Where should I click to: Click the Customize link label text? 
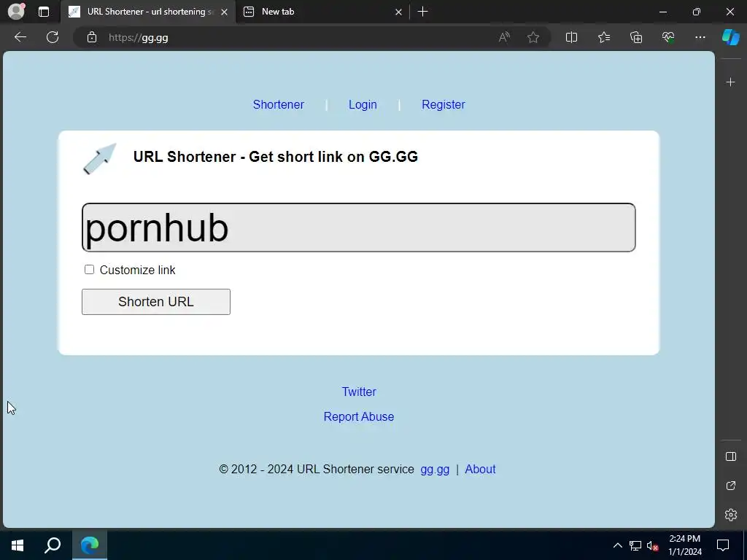click(x=137, y=270)
